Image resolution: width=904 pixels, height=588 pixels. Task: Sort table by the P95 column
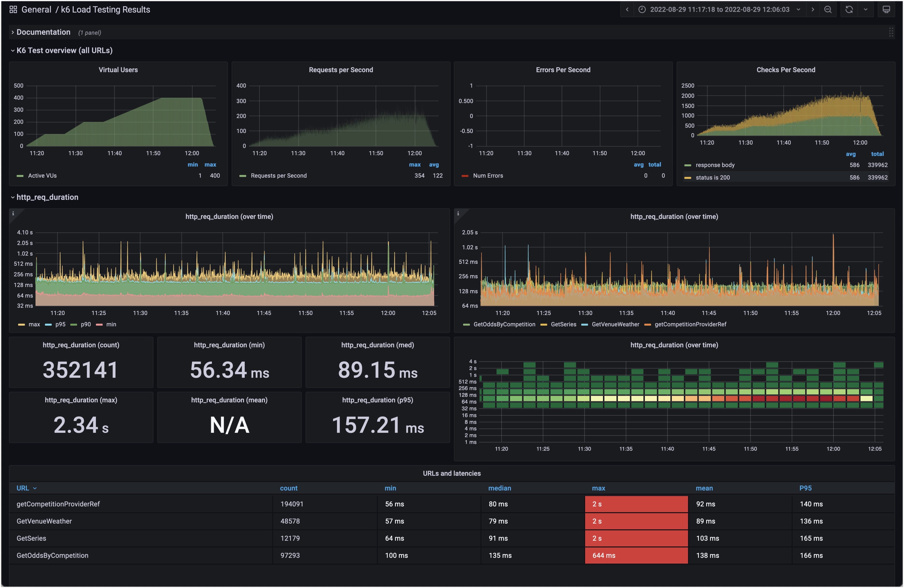(x=805, y=488)
